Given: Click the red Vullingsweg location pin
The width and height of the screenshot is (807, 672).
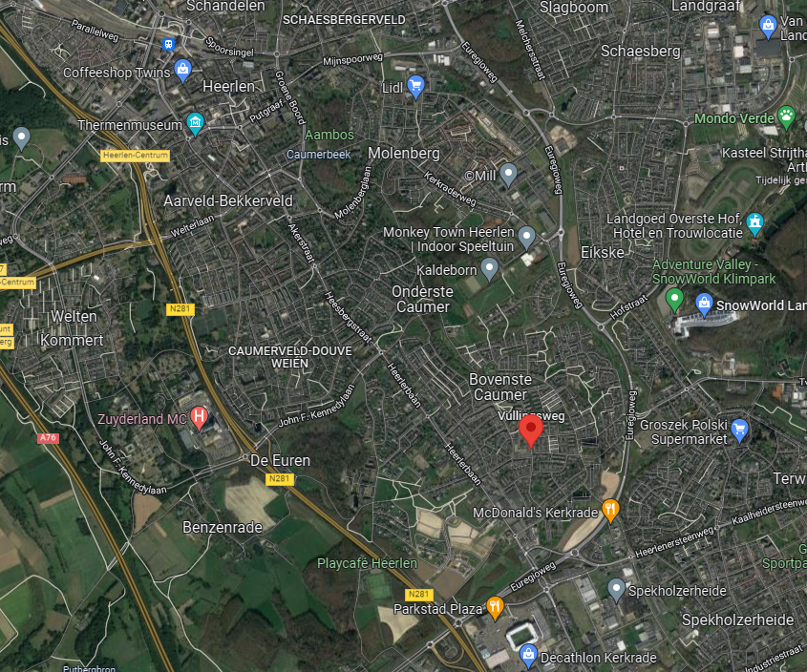Looking at the screenshot, I should 531,431.
